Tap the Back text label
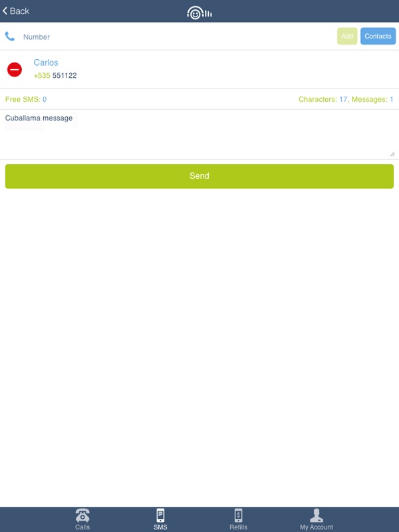Image resolution: width=399 pixels, height=532 pixels. (19, 11)
